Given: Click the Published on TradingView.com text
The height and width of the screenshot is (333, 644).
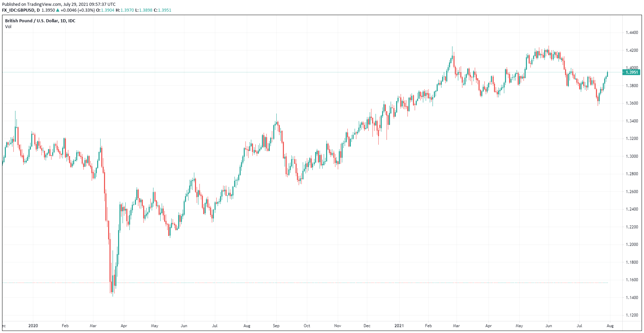Looking at the screenshot, I should (x=32, y=4).
